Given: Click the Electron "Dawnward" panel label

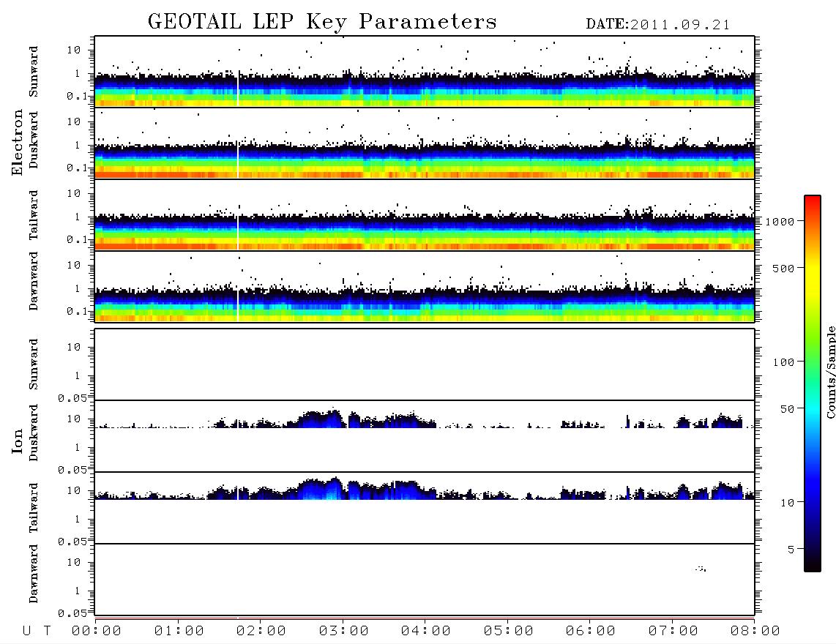Looking at the screenshot, I should 34,282.
